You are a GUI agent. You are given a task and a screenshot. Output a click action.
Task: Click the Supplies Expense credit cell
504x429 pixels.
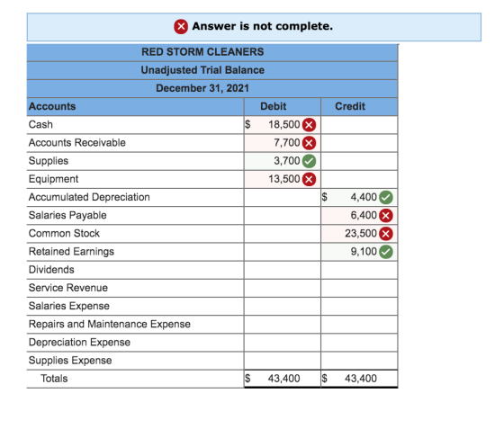point(359,361)
